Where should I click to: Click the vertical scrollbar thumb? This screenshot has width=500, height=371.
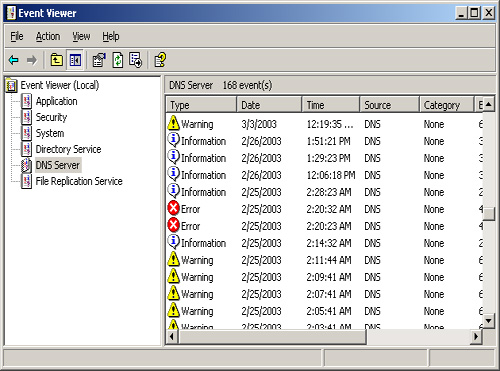click(488, 214)
